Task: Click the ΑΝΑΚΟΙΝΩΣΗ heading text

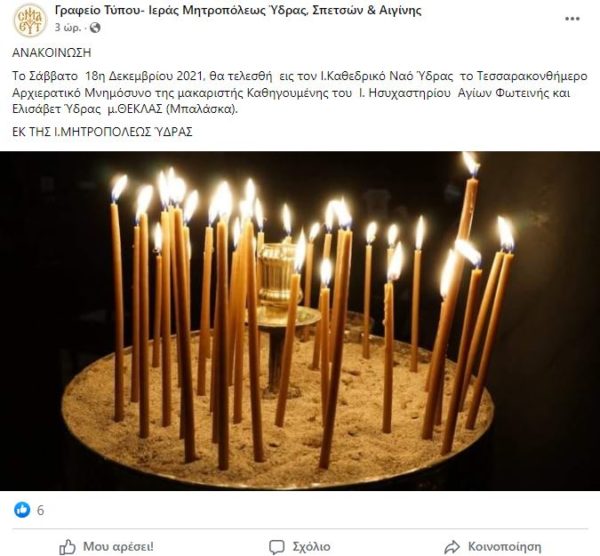Action: click(52, 52)
